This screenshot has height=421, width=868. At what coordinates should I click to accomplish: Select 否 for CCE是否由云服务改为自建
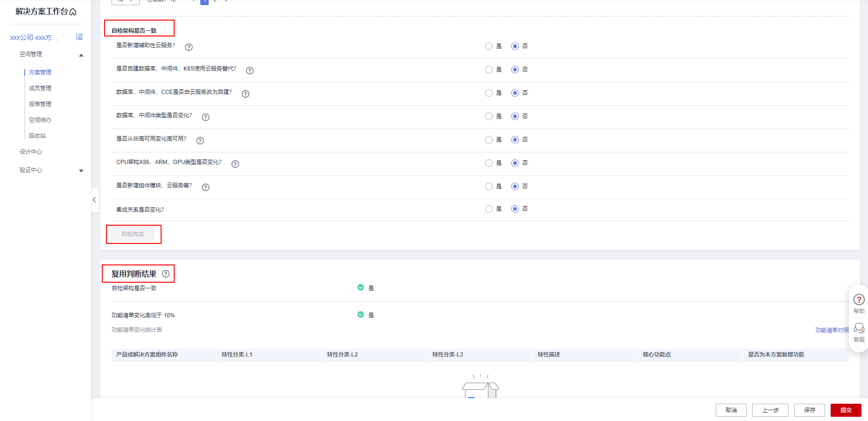click(x=515, y=93)
